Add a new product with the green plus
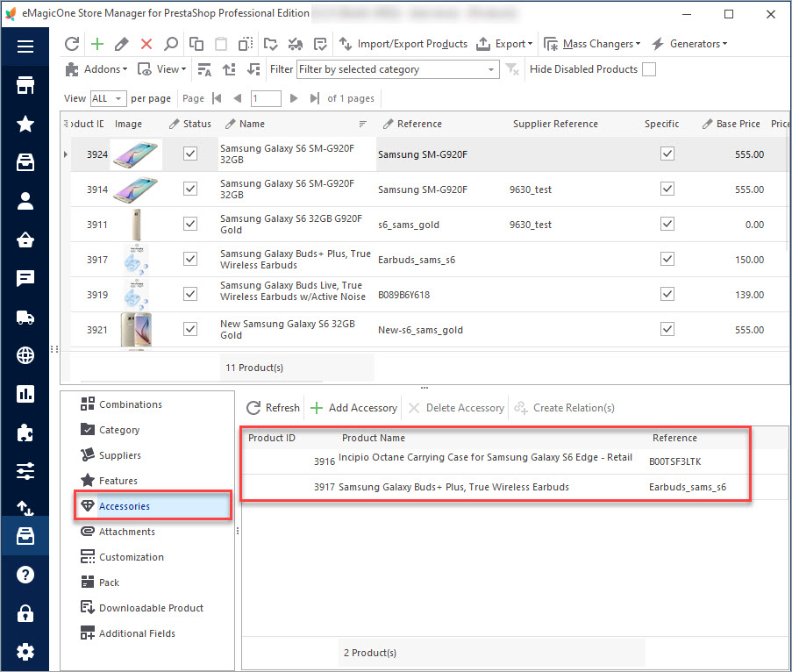The width and height of the screenshot is (792, 672). [97, 44]
